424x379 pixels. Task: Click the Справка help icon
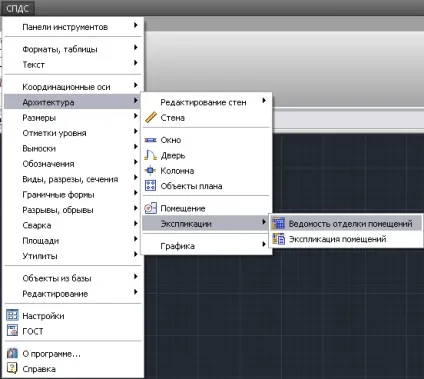pyautogui.click(x=12, y=368)
